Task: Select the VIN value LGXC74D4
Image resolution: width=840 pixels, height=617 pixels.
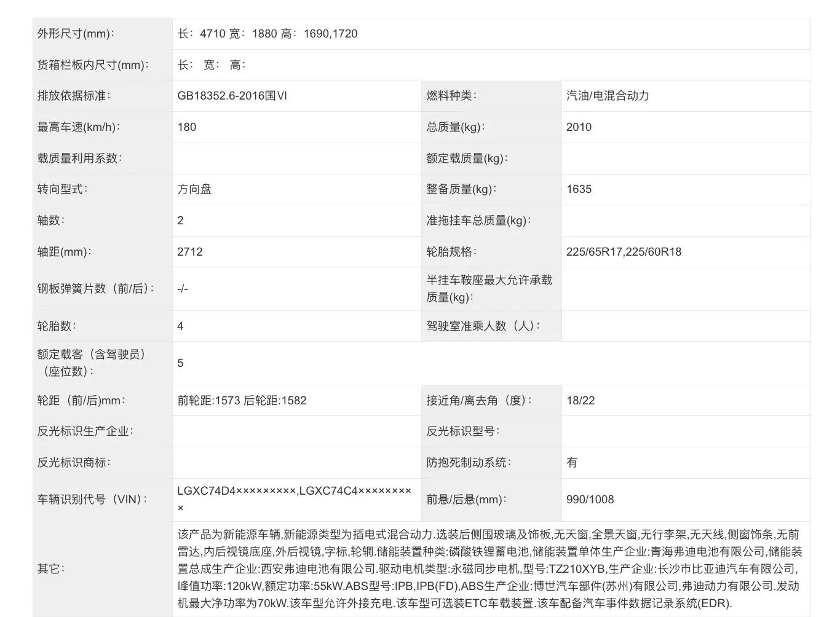Action: (x=295, y=500)
